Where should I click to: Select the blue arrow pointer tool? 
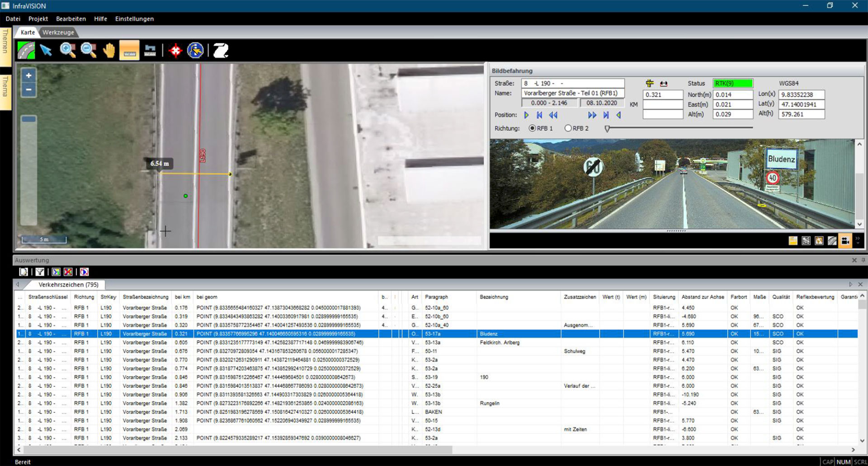pos(46,50)
